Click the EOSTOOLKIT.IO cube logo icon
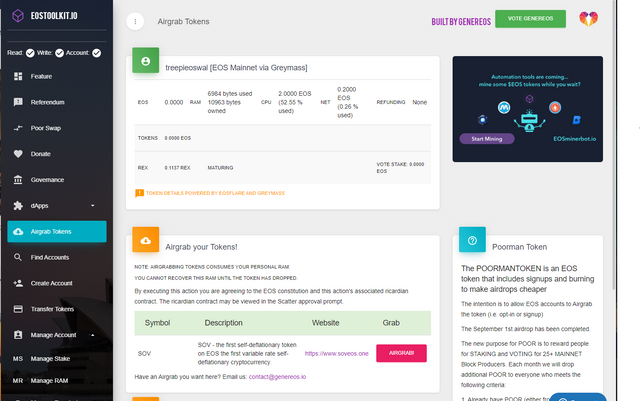The height and width of the screenshot is (401, 640). 18,16
